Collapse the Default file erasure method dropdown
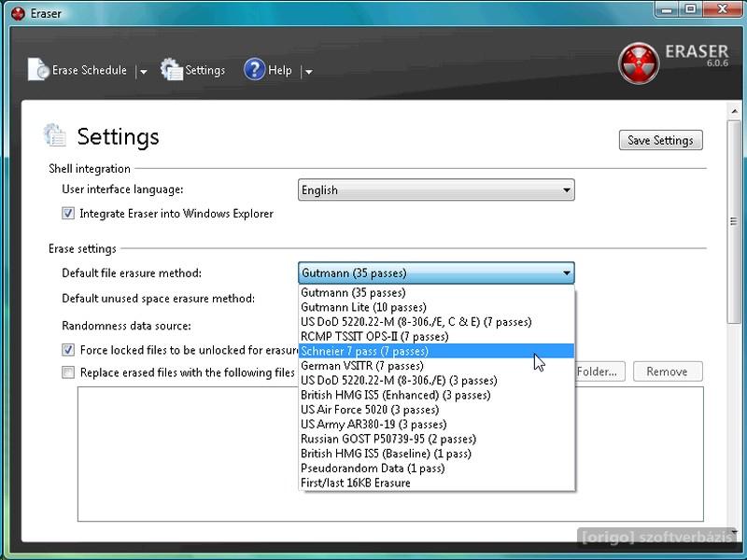This screenshot has width=747, height=560. tap(436, 273)
